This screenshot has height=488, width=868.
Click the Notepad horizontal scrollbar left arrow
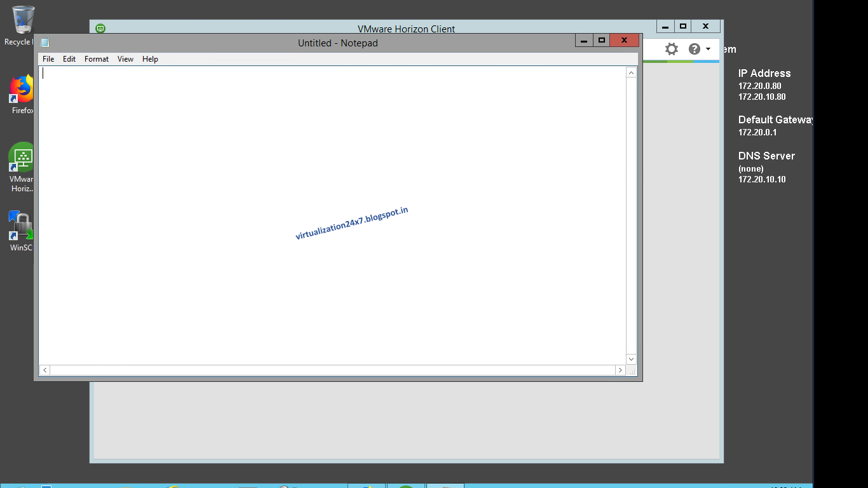44,370
